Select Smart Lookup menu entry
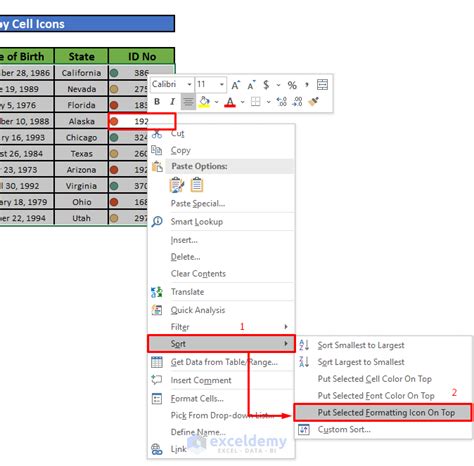Screen dimensions: 474x466 pos(197,222)
